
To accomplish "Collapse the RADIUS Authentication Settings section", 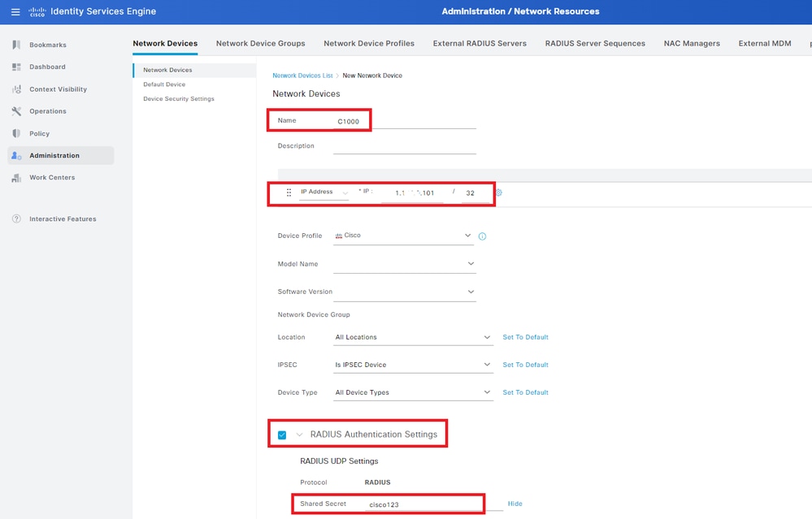I will coord(299,435).
